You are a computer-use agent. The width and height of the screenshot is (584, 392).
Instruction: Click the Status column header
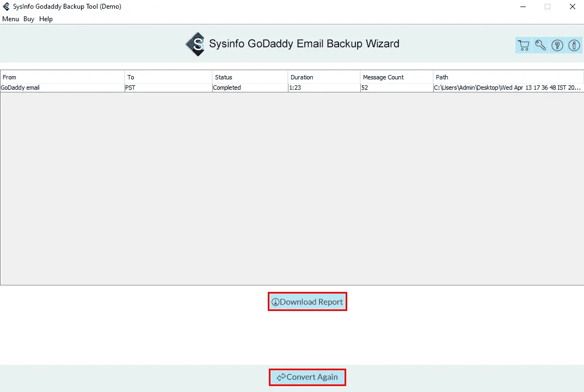[x=250, y=77]
